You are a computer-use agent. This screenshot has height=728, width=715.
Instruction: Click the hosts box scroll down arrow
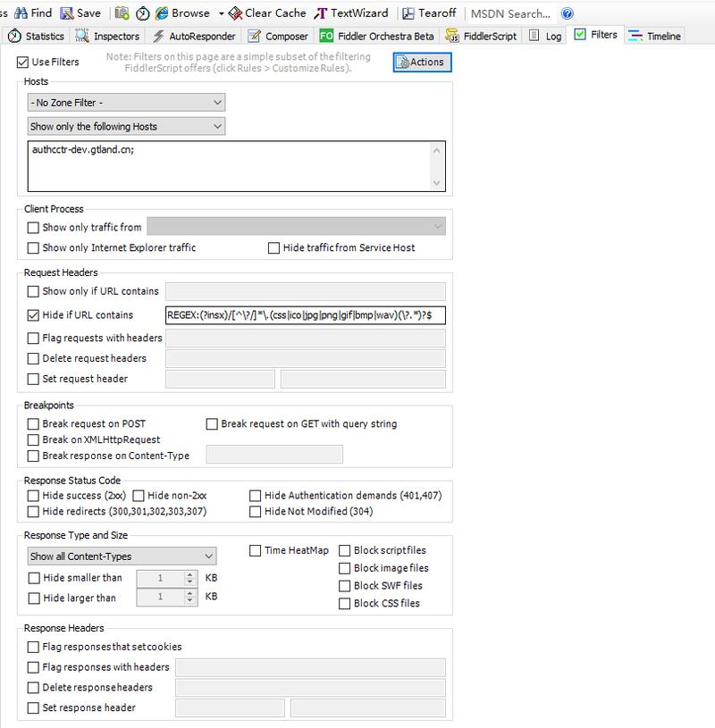pyautogui.click(x=437, y=183)
